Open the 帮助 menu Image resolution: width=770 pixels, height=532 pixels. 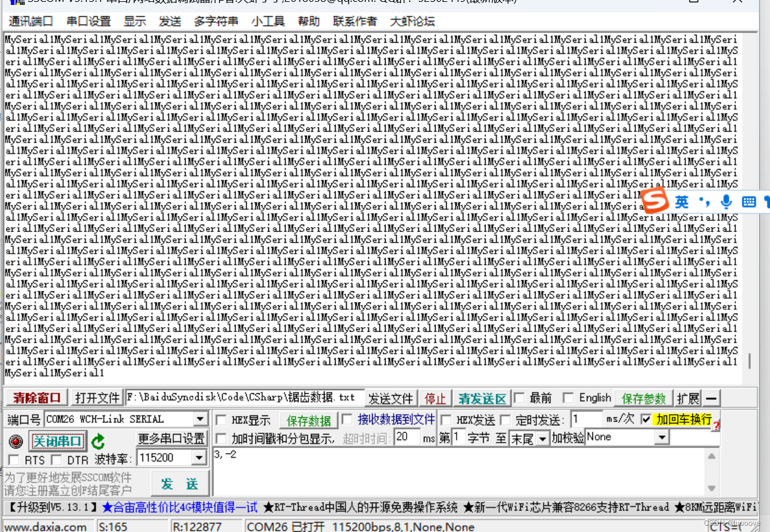tap(308, 22)
